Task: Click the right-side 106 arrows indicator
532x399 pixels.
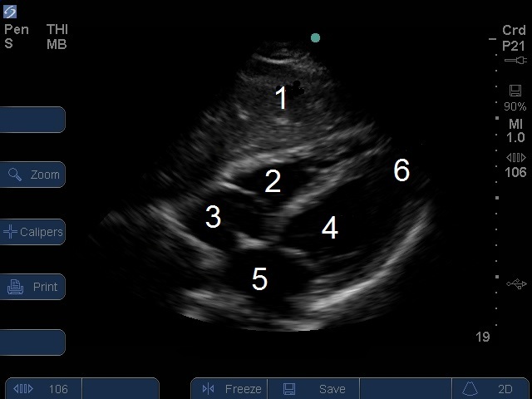Action: (x=515, y=165)
